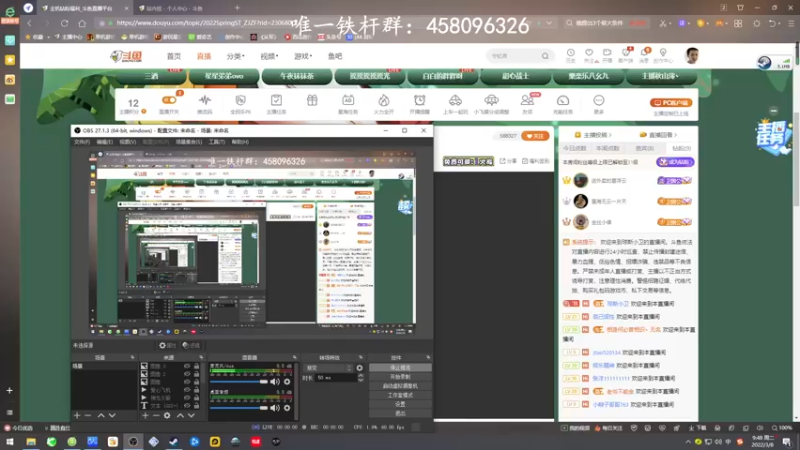This screenshot has width=800, height=450.
Task: Open desktop audio track settings gear
Action: (287, 408)
